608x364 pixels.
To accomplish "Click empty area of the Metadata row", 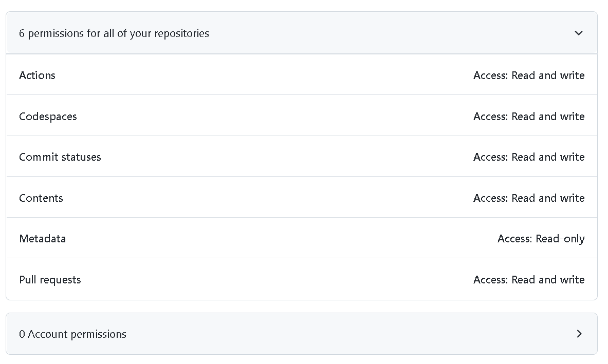I will click(283, 239).
